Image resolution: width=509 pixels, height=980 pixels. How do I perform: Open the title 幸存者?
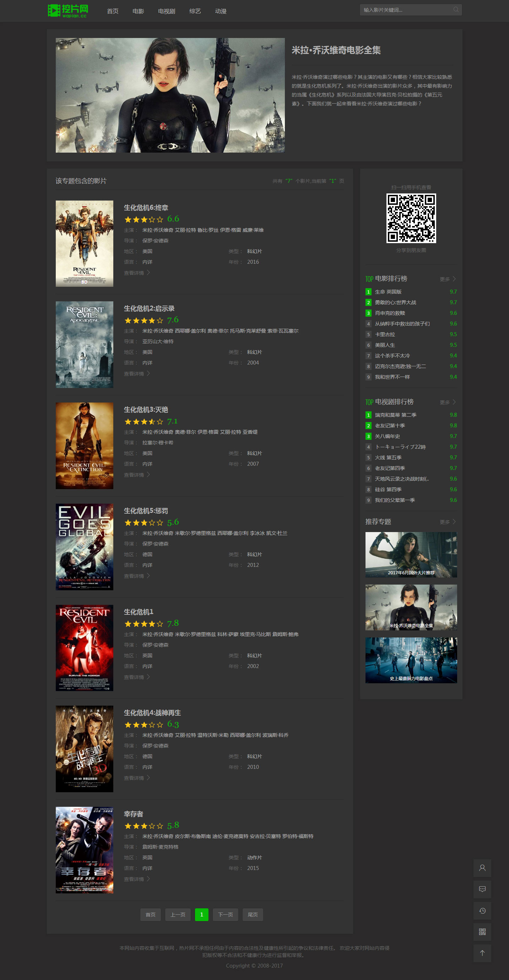133,814
